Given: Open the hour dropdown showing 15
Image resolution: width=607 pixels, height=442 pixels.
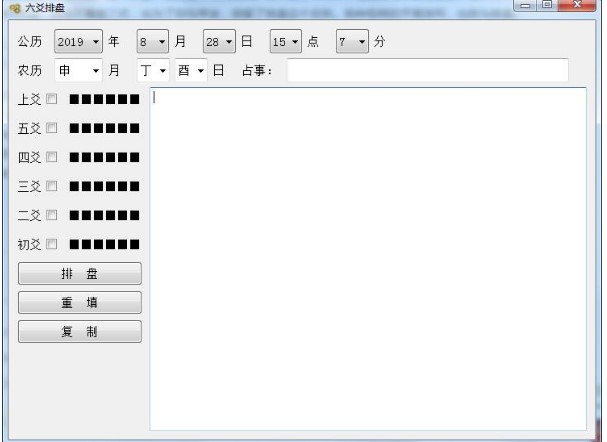Looking at the screenshot, I should [286, 41].
